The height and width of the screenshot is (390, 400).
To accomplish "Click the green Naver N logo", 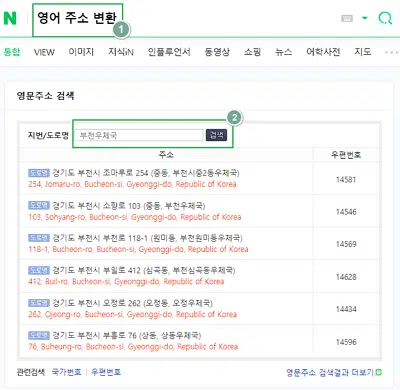I will pos(10,18).
